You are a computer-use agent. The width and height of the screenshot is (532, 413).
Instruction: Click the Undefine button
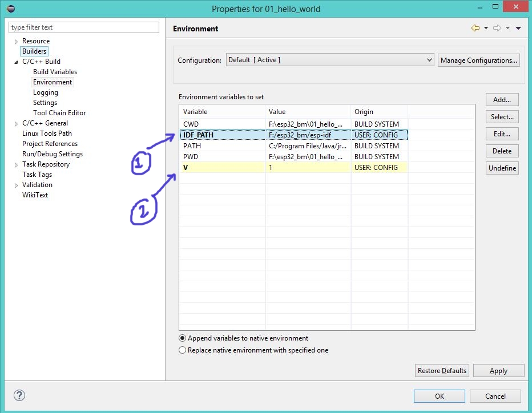[x=502, y=168]
